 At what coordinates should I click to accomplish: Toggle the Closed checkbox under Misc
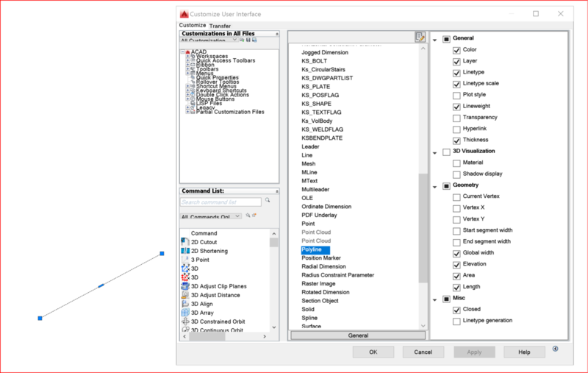tap(456, 310)
